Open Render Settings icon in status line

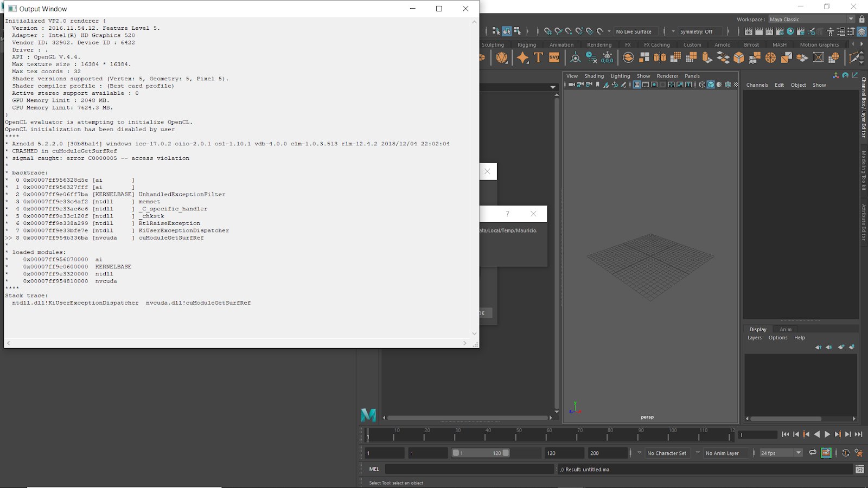pyautogui.click(x=780, y=31)
